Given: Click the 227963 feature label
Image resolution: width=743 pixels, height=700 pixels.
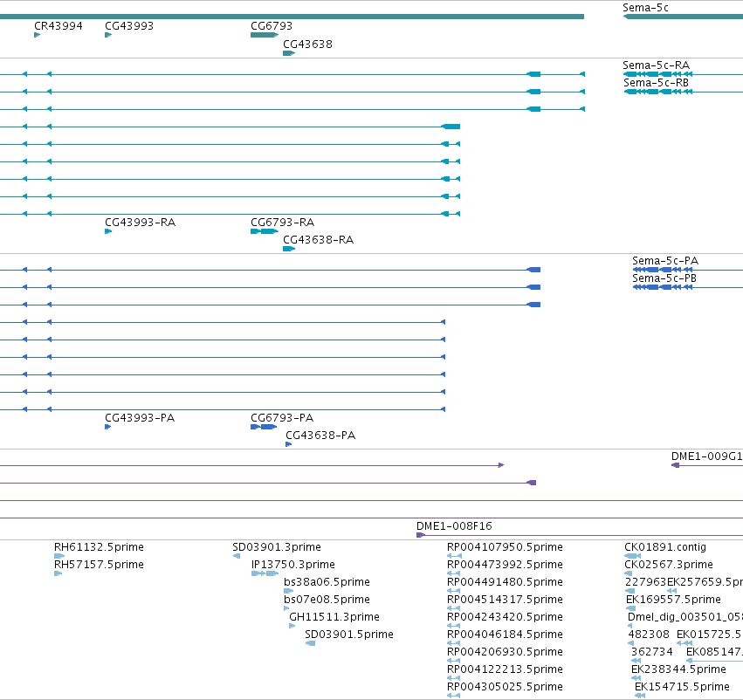Looking at the screenshot, I should (645, 582).
